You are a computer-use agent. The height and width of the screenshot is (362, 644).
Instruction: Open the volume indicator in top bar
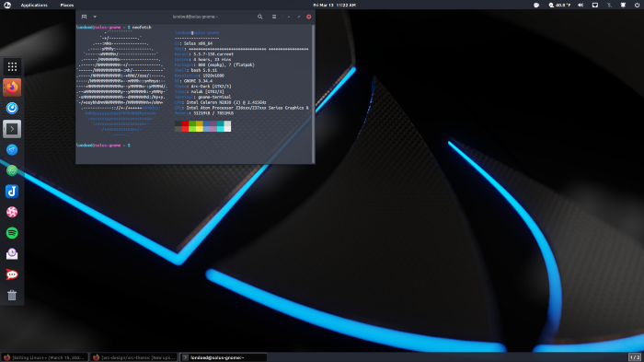point(581,5)
